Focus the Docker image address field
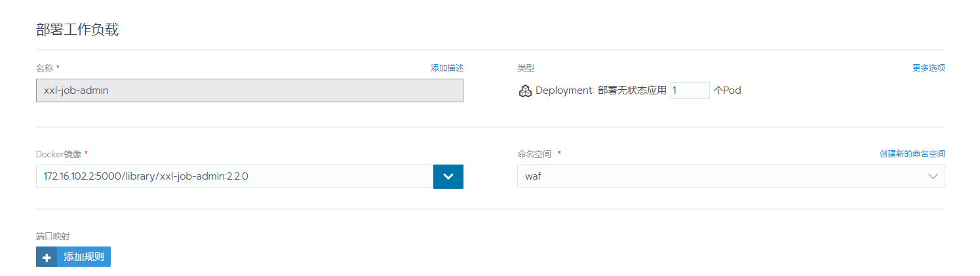Screen dimensions: 980x276 coord(234,176)
